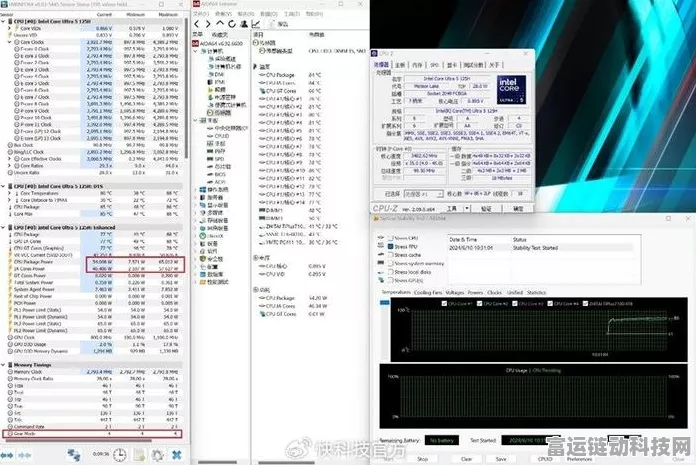Enable the Stress cache checkbox
The height and width of the screenshot is (465, 696).
point(391,255)
